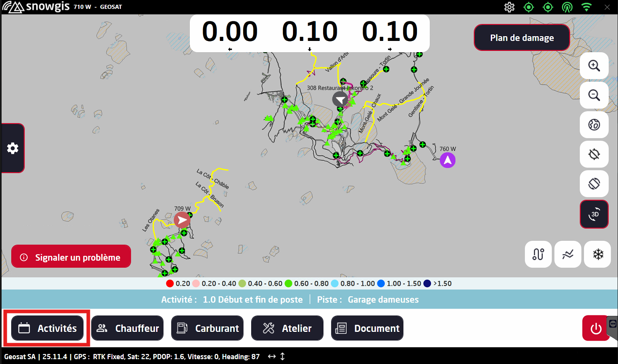
Task: Click the red 0.20 legend color dot
Action: tap(170, 284)
